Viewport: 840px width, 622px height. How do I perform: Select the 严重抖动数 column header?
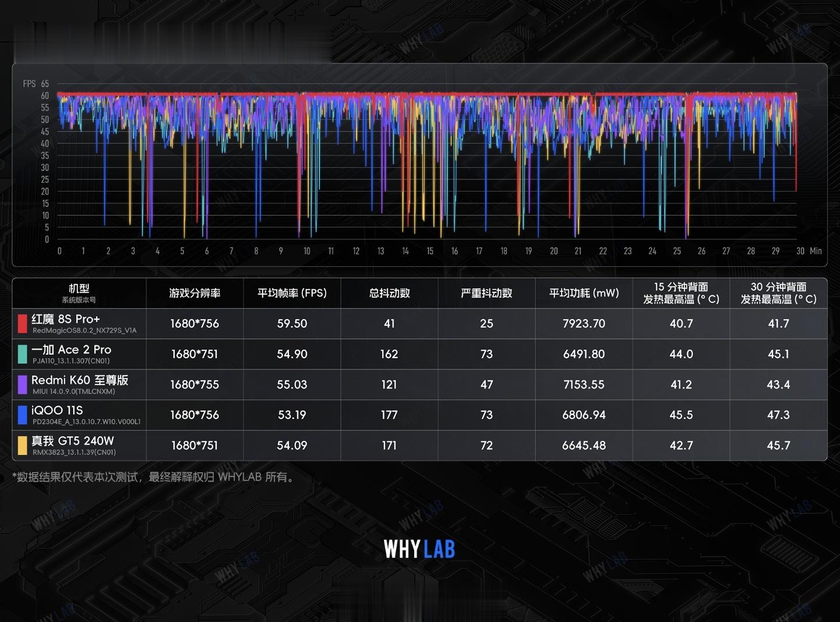(x=486, y=293)
